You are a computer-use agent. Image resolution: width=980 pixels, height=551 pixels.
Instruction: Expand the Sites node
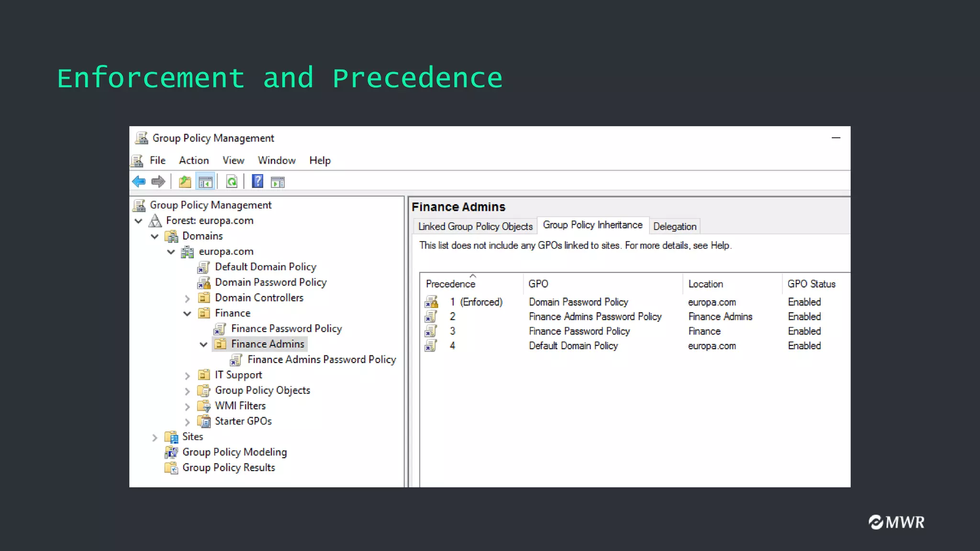(155, 437)
